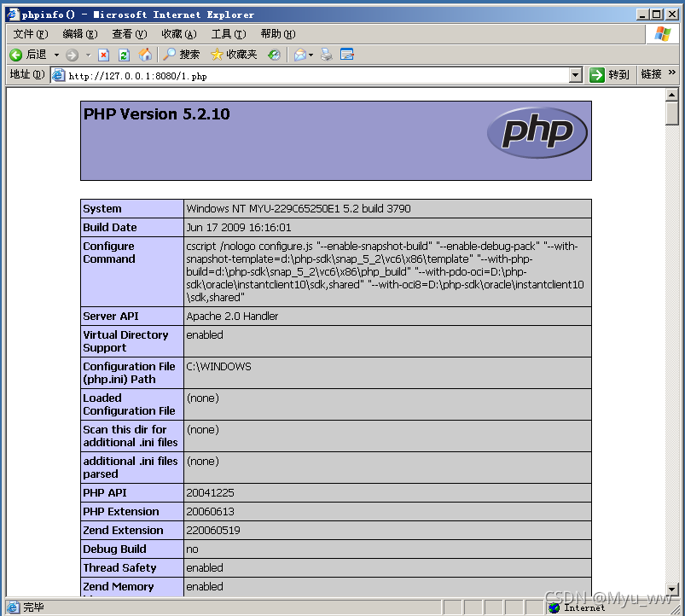Click the 'Virtual Directory Support' label
Image resolution: width=685 pixels, height=616 pixels.
click(x=125, y=341)
